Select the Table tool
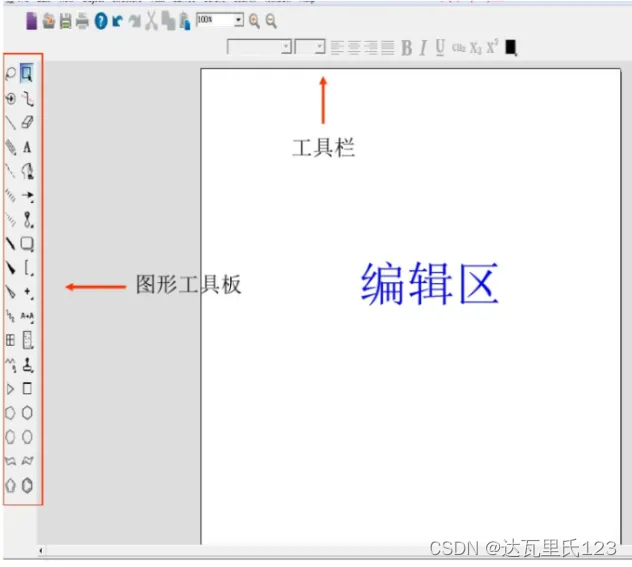Screen dimensions: 632x567 tap(10, 340)
